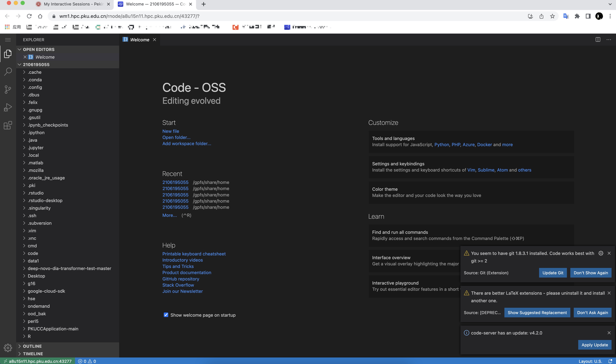Toggle Show welcome page on startup

click(166, 315)
